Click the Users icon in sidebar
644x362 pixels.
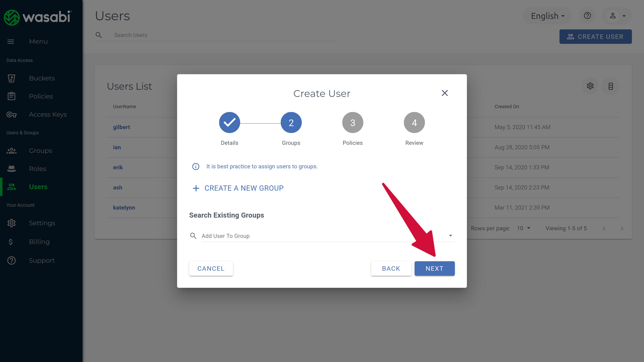[x=12, y=186]
